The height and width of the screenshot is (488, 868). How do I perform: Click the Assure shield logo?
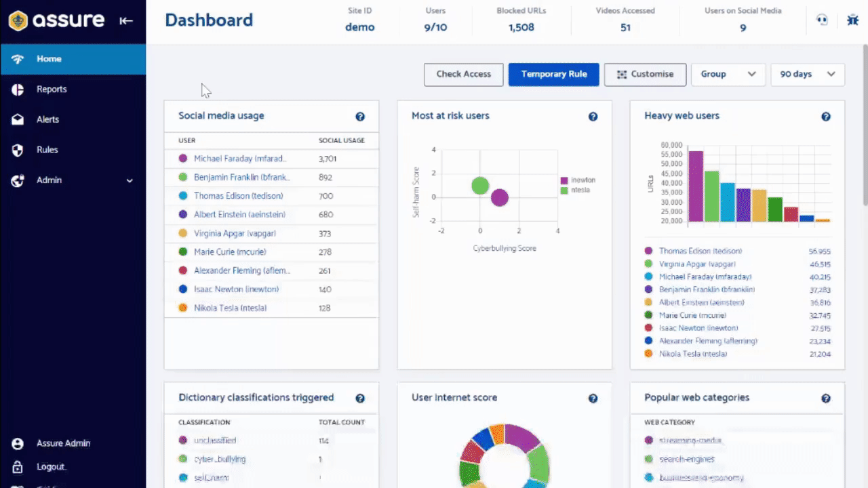coord(18,21)
